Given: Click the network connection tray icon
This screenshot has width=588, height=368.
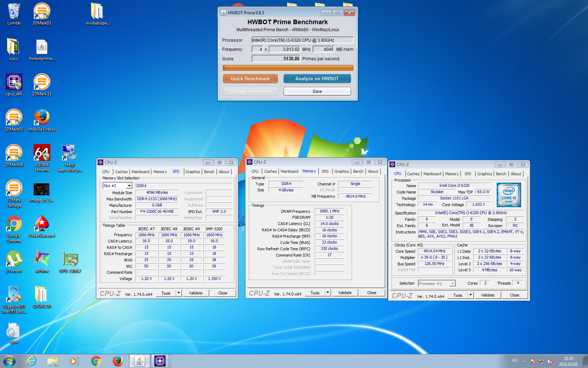Looking at the screenshot, I should tap(541, 361).
